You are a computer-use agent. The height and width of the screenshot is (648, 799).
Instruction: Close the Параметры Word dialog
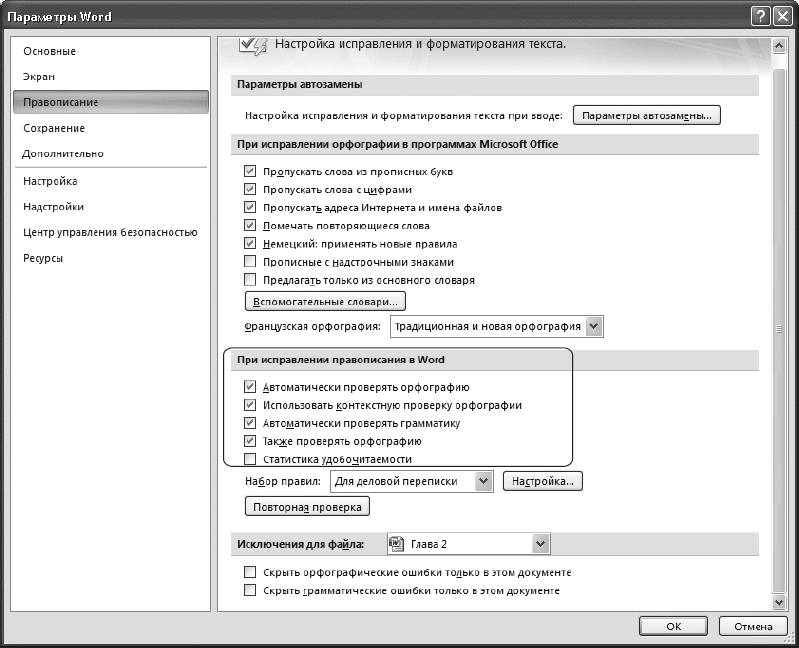point(782,16)
